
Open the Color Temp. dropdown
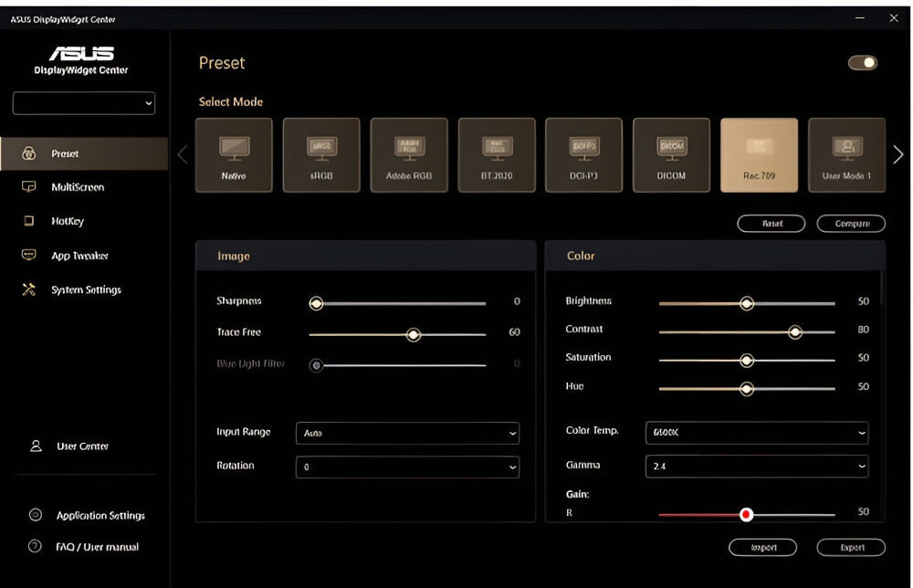tap(757, 432)
